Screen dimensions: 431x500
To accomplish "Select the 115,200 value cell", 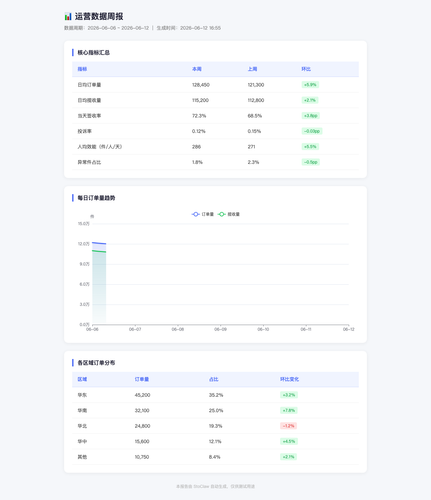I will click(200, 100).
